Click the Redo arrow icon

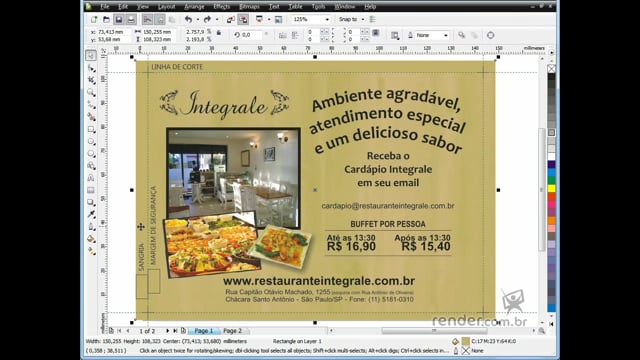pyautogui.click(x=207, y=19)
